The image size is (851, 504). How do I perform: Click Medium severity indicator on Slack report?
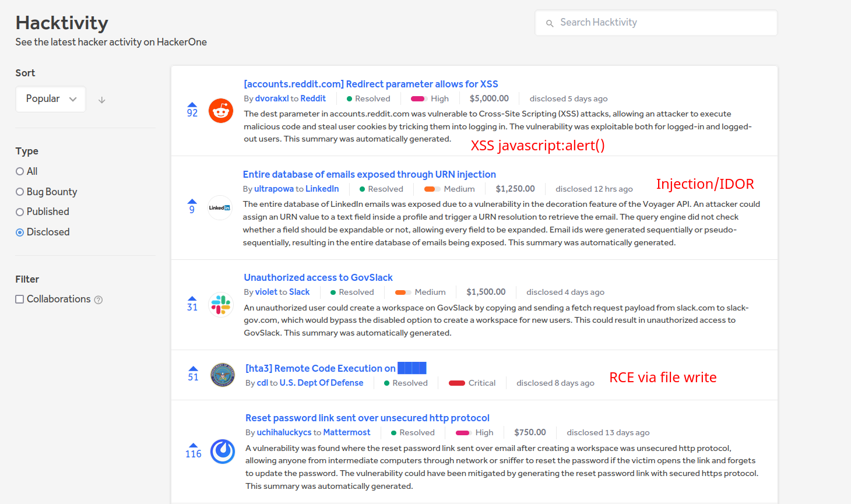coord(420,292)
